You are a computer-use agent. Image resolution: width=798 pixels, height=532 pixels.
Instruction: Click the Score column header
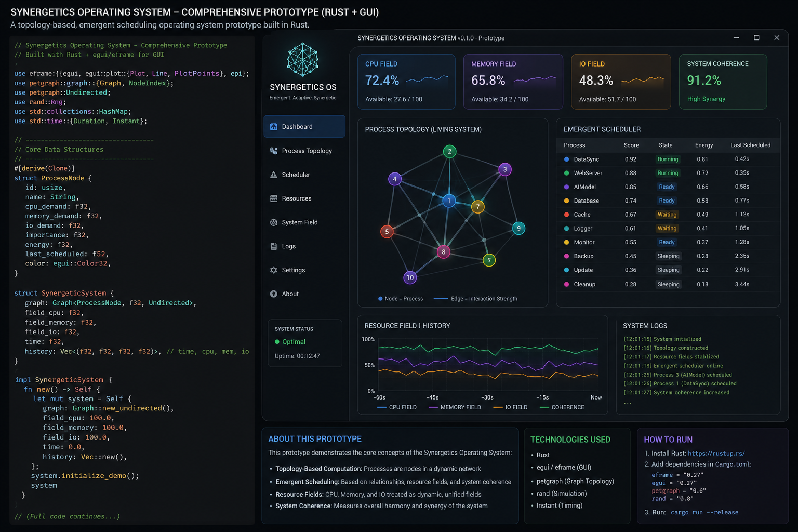[631, 145]
